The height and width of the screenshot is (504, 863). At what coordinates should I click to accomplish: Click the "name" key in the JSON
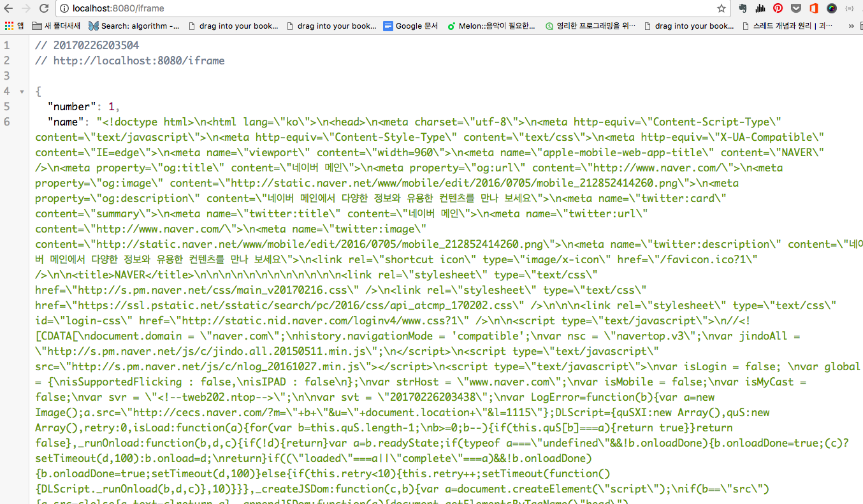(66, 122)
